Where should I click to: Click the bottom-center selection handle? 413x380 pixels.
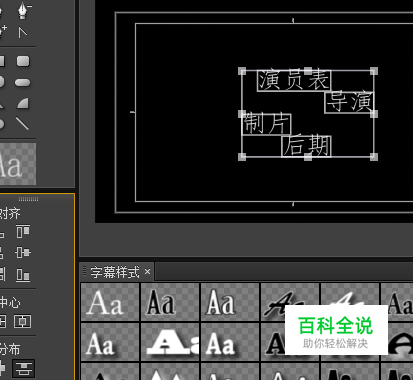tap(308, 157)
